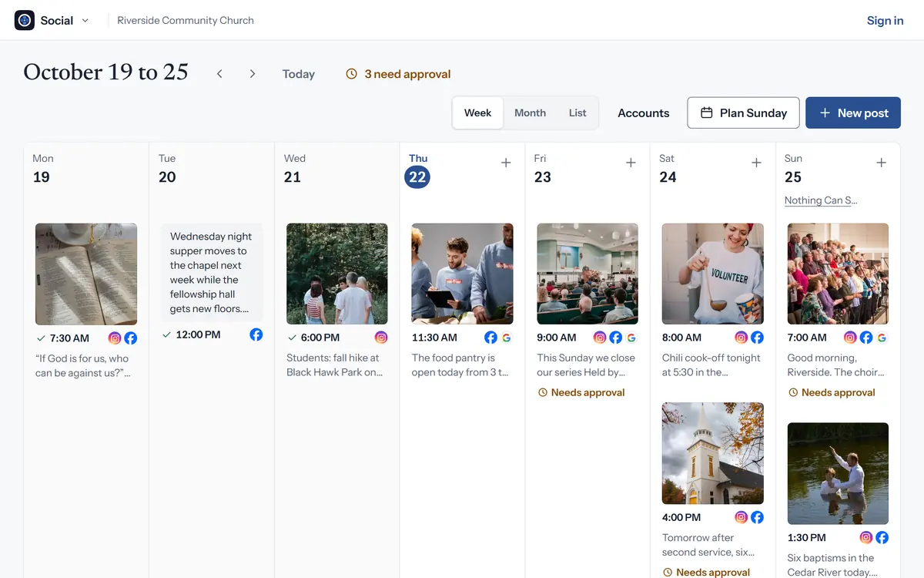Click the "Six baptisms in the Cedar River" caption

tap(832, 565)
